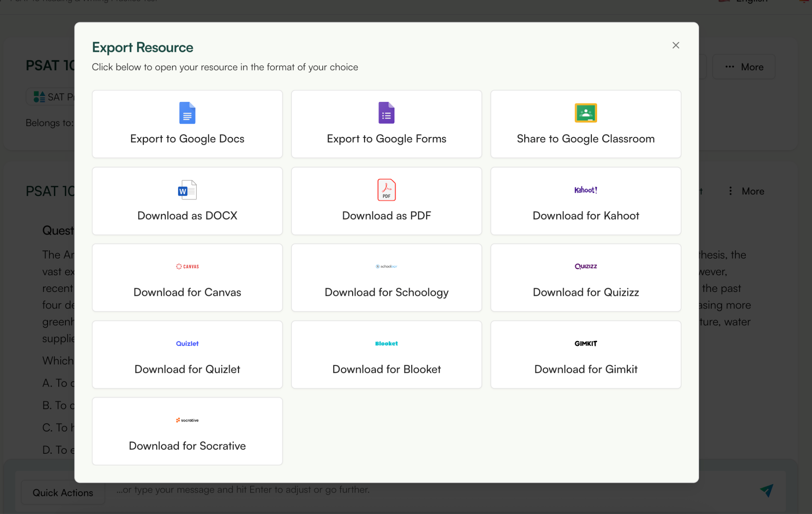This screenshot has width=812, height=514.
Task: Click the Export to Google Forms label
Action: pos(386,139)
